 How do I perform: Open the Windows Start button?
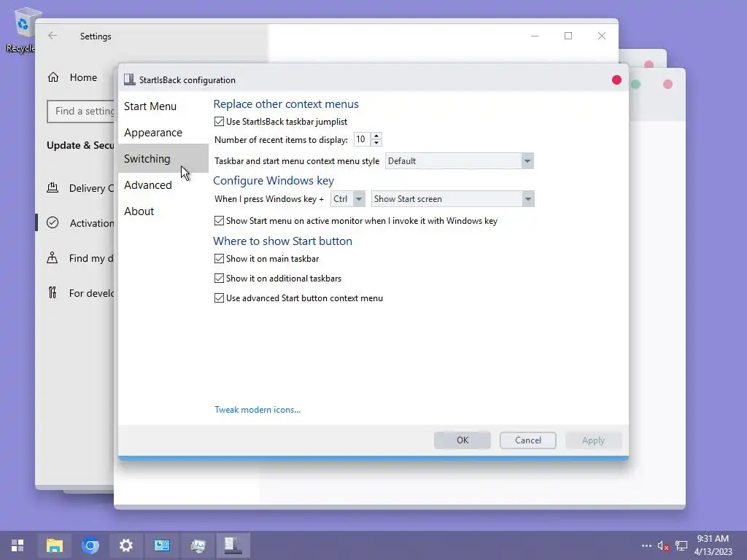click(18, 545)
